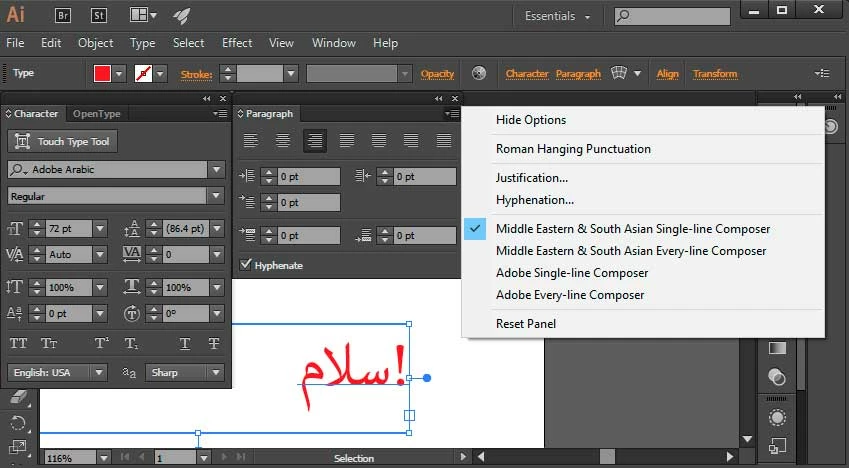Apply Subscript style to text
This screenshot has width=849, height=468.
131,343
